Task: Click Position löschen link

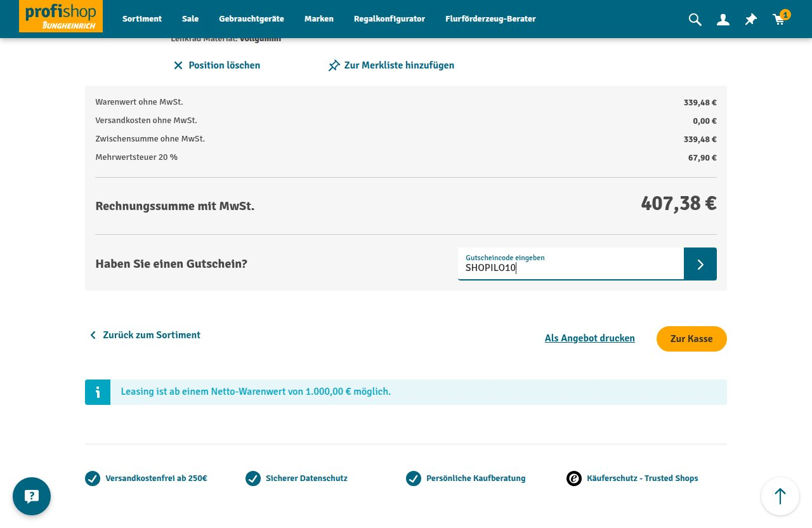Action: (224, 65)
